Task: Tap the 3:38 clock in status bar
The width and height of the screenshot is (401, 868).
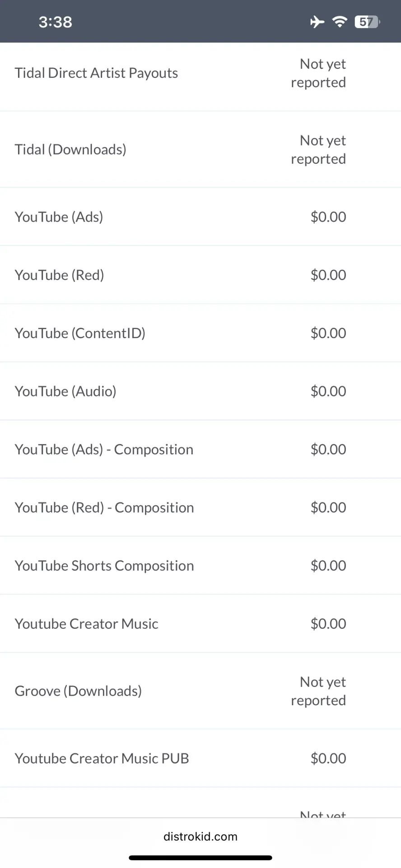Action: pyautogui.click(x=55, y=22)
